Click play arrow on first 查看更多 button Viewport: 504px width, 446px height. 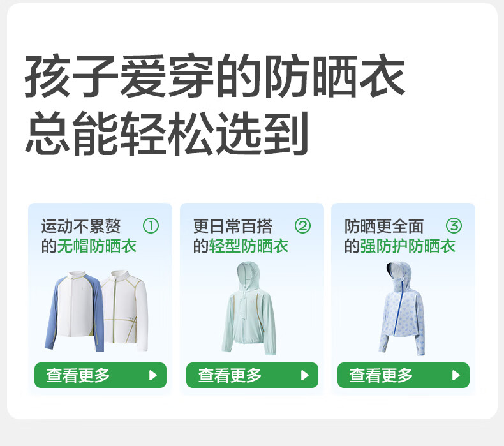coord(153,375)
